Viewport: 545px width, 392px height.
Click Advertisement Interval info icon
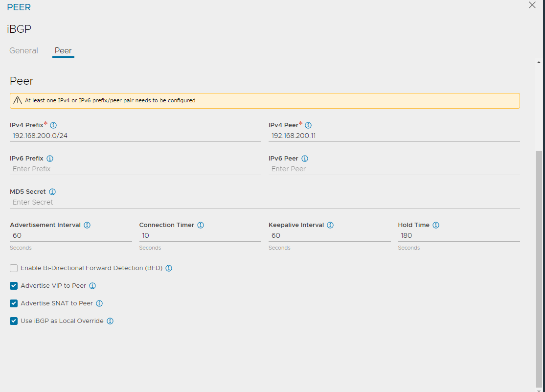point(87,225)
